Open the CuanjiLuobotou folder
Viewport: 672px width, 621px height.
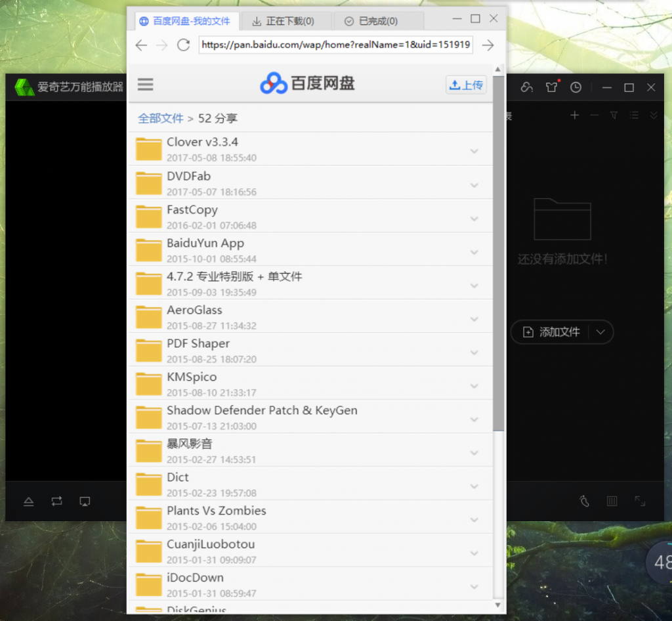click(310, 551)
